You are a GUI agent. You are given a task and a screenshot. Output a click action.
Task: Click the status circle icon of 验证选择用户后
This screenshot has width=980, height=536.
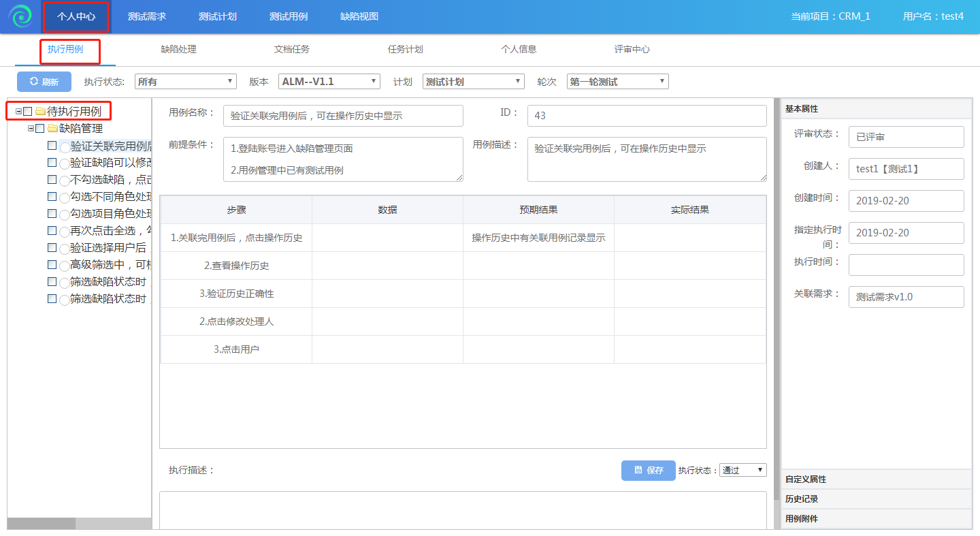coord(65,249)
